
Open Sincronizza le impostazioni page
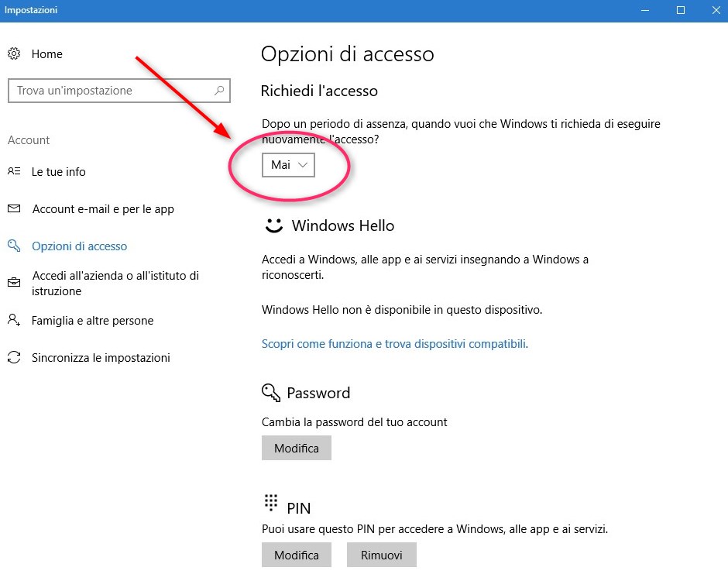pyautogui.click(x=101, y=358)
